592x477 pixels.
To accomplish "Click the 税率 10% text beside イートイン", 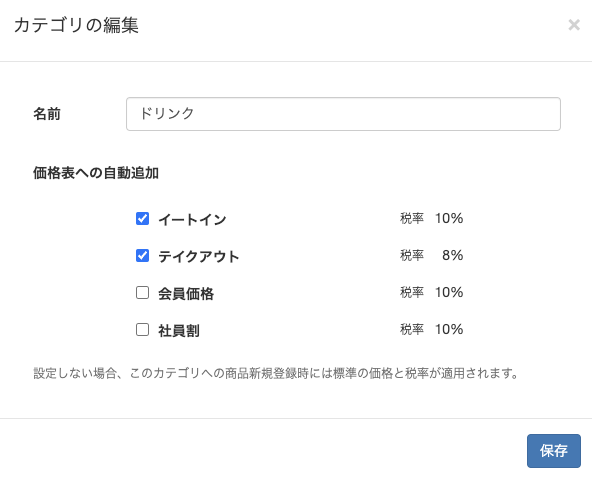I will pyautogui.click(x=432, y=218).
